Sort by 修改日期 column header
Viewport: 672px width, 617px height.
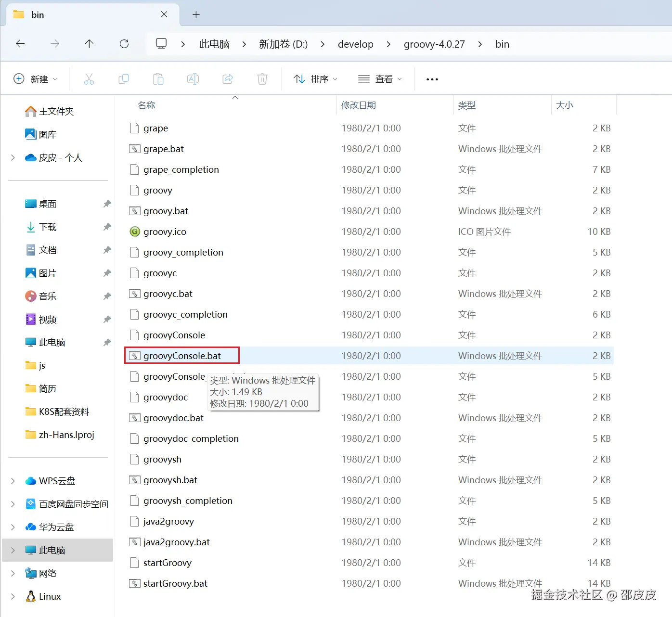(359, 105)
